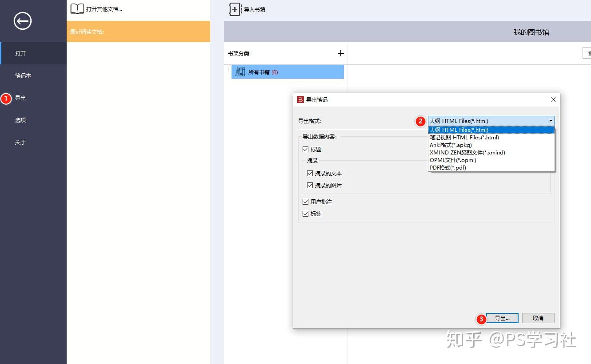This screenshot has width=591, height=364.
Task: Choose 笔记视图 HTML Files(*.html) option
Action: click(491, 138)
